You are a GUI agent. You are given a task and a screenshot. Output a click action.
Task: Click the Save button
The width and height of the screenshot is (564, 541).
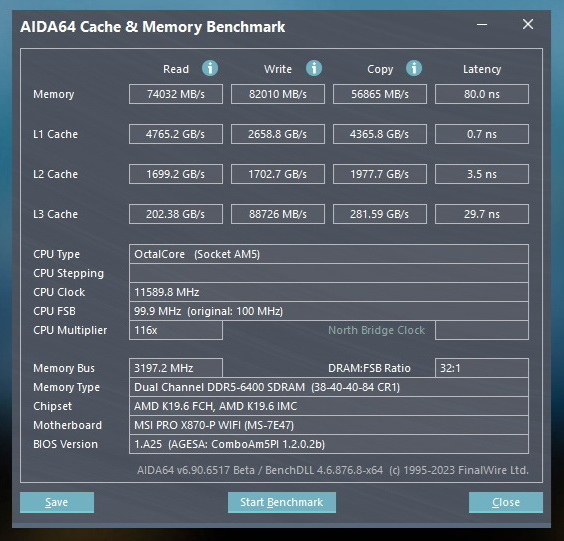57,502
